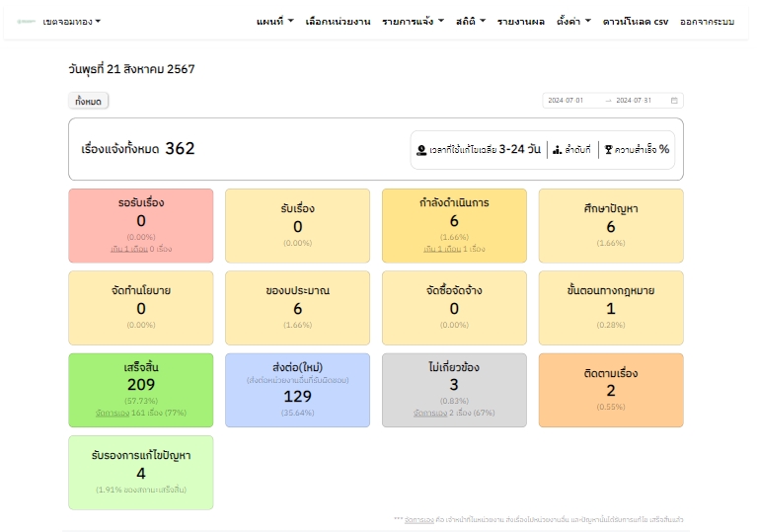Open the สถิติ dropdown menu
757x532 pixels.
click(x=471, y=21)
